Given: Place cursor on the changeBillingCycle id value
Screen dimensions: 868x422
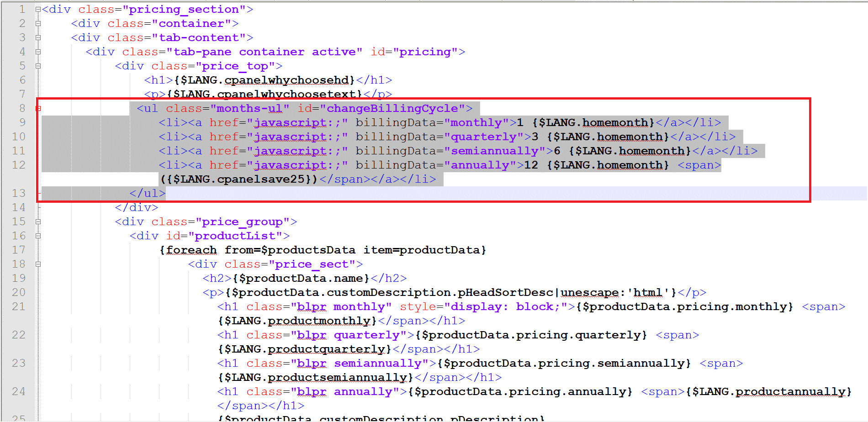Looking at the screenshot, I should (x=392, y=108).
